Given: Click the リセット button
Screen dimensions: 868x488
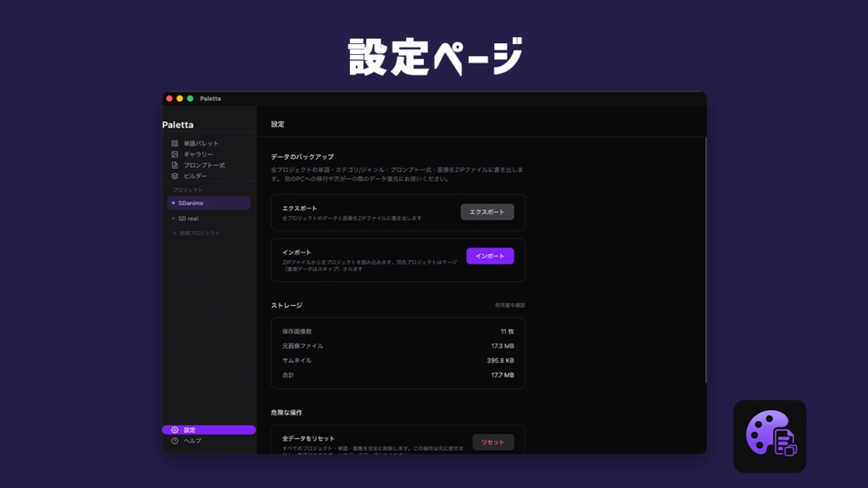Looking at the screenshot, I should pyautogui.click(x=492, y=442).
